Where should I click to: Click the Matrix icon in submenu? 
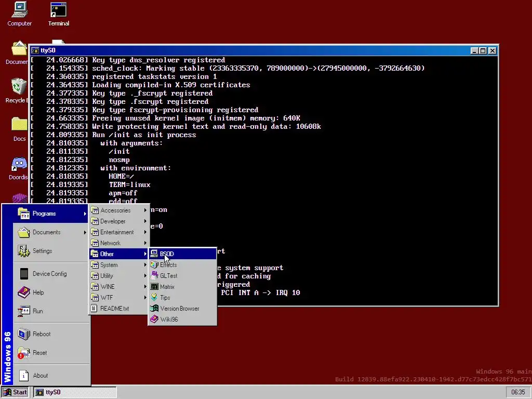[154, 286]
